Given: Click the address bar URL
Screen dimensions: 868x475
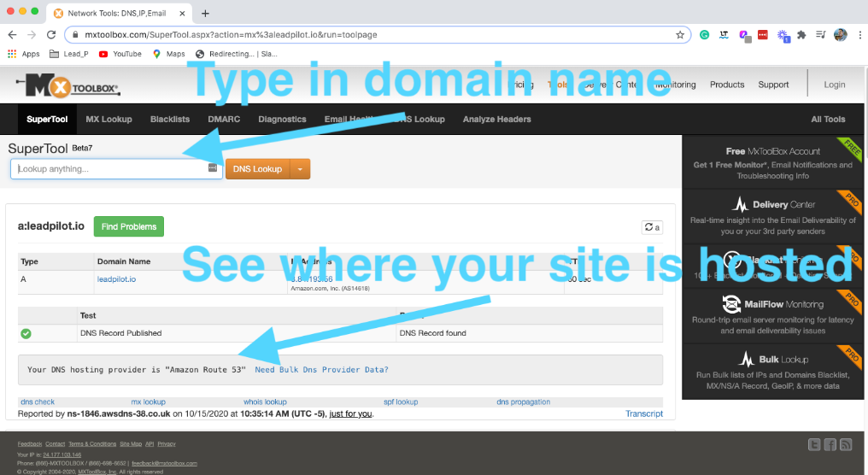Looking at the screenshot, I should (231, 35).
